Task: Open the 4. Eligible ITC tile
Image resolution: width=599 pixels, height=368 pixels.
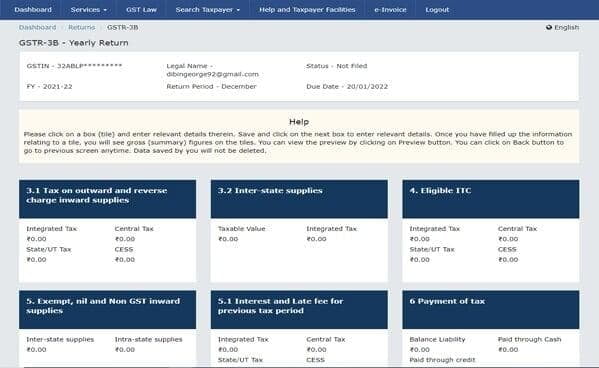Action: point(491,199)
